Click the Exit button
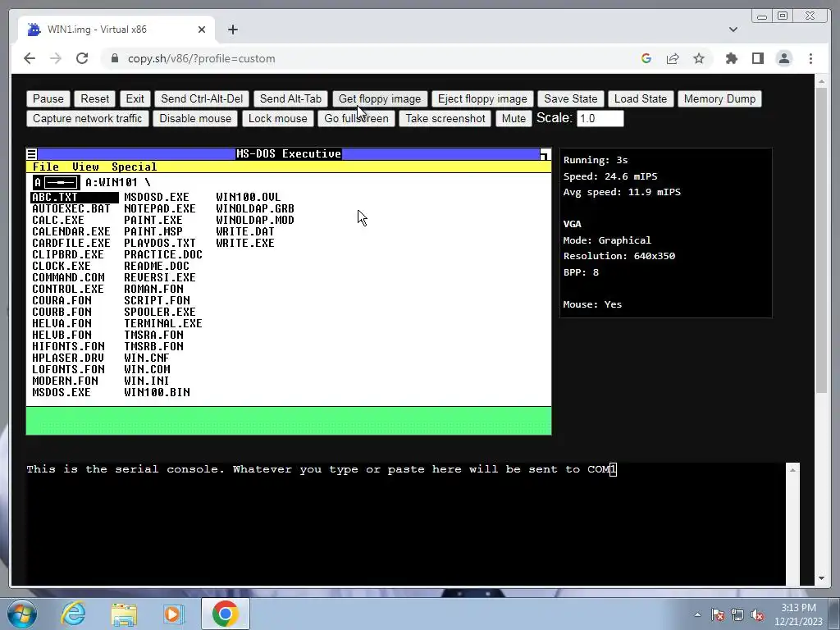Screen dimensions: 840x630 pyautogui.click(x=135, y=98)
